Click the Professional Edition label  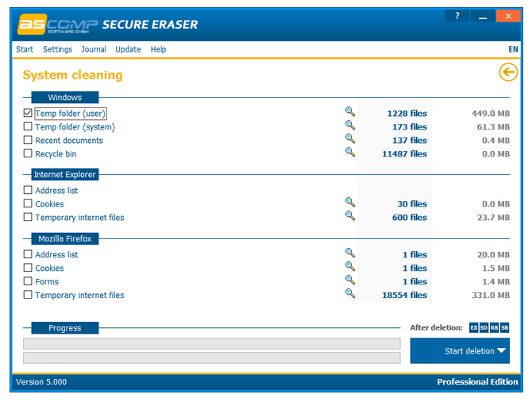477,382
